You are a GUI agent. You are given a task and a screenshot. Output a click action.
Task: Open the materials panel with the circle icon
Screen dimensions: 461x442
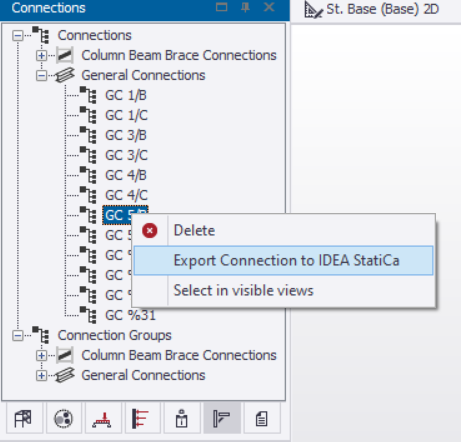click(x=63, y=419)
